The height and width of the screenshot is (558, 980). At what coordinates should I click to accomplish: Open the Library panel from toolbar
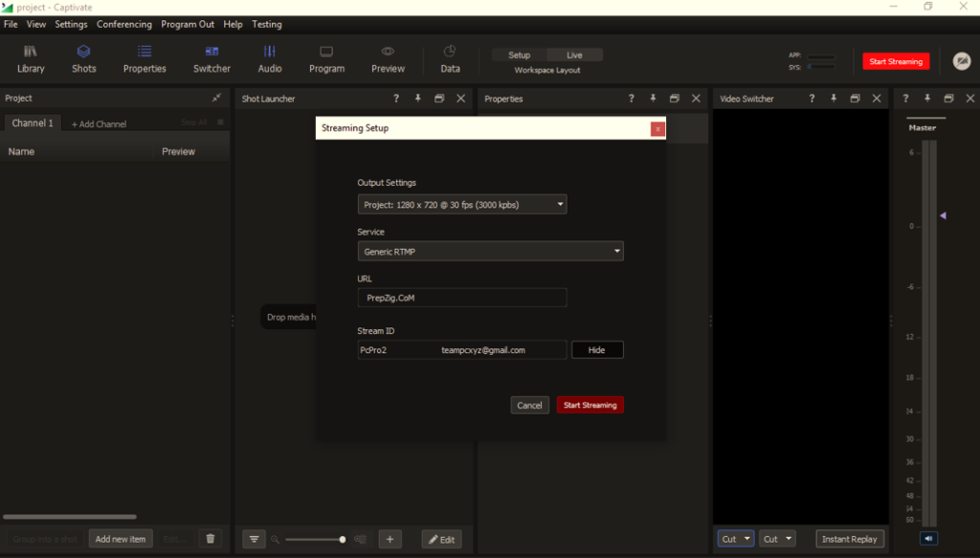point(31,59)
